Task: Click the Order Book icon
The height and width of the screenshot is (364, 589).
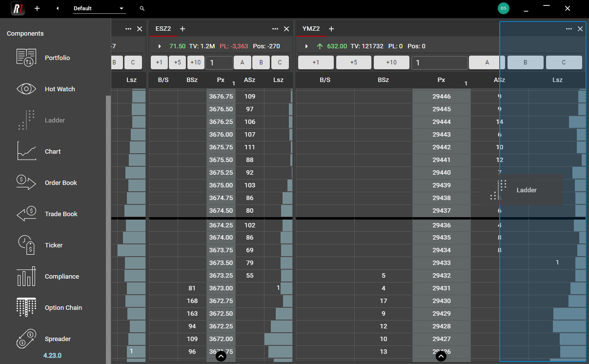Action: [x=26, y=182]
